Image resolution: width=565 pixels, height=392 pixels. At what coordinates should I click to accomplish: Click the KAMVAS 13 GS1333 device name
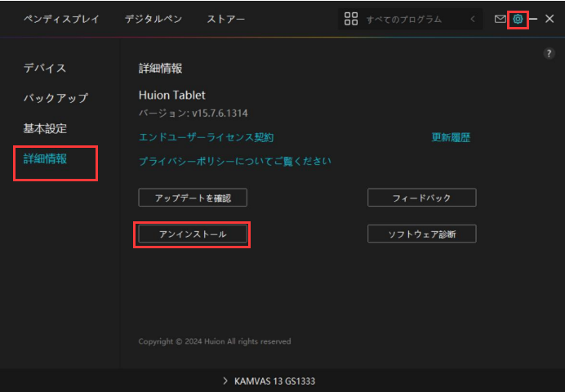274,381
